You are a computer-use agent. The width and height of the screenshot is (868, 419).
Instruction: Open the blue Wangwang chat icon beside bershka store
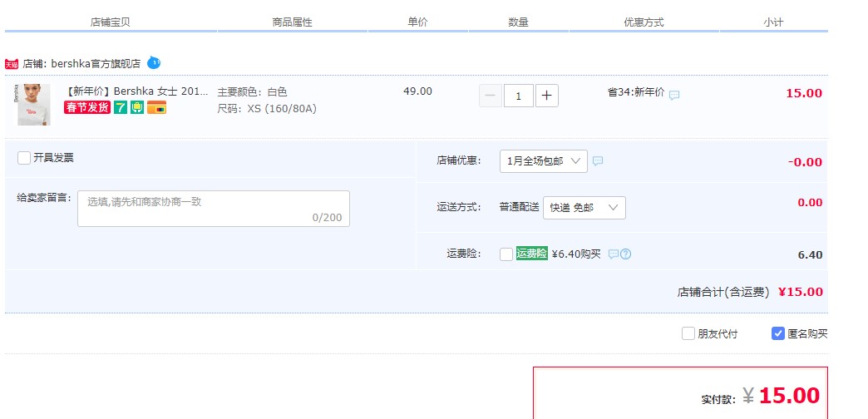(x=154, y=62)
